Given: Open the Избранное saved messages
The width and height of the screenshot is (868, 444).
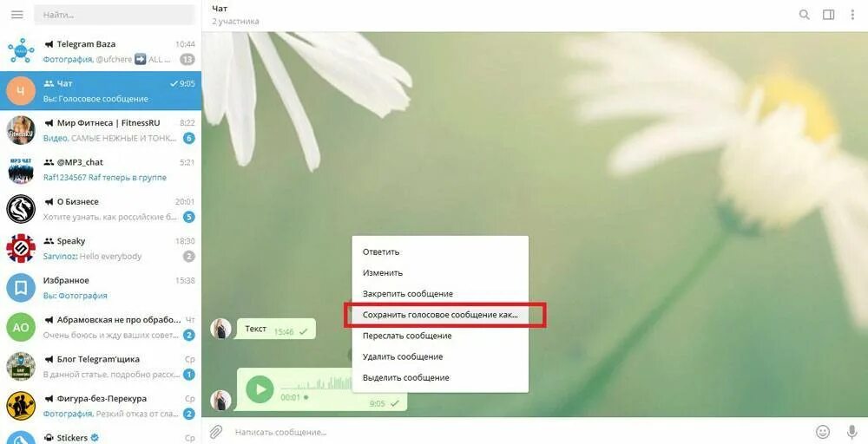Looking at the screenshot, I should point(101,288).
